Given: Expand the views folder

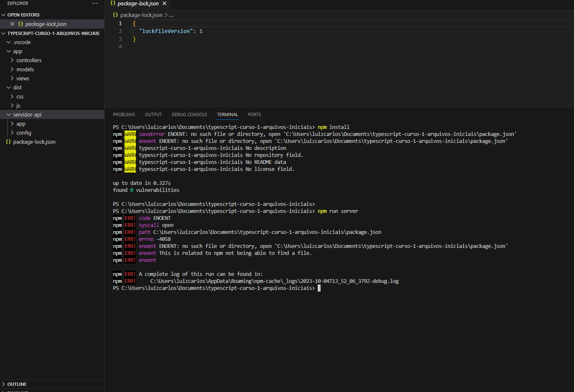Looking at the screenshot, I should (12, 78).
